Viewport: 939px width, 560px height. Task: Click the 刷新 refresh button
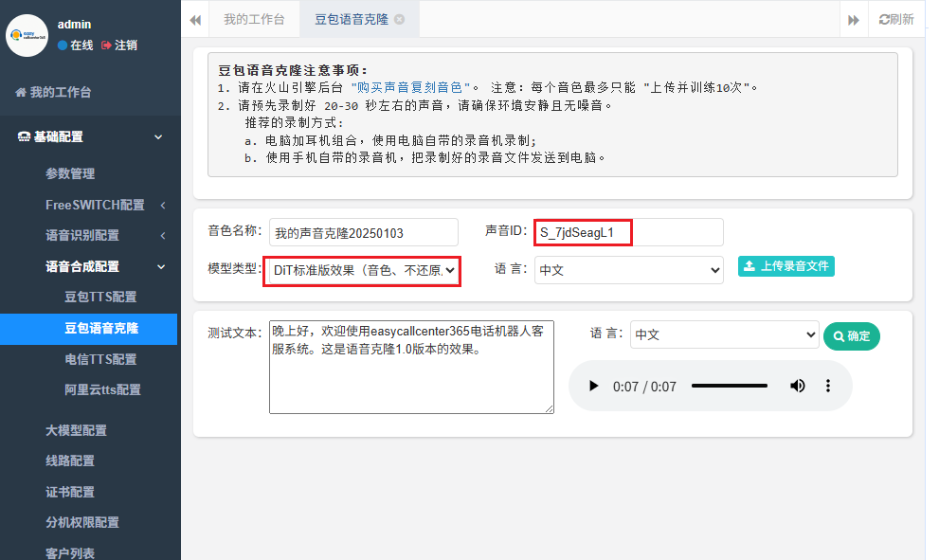click(895, 19)
